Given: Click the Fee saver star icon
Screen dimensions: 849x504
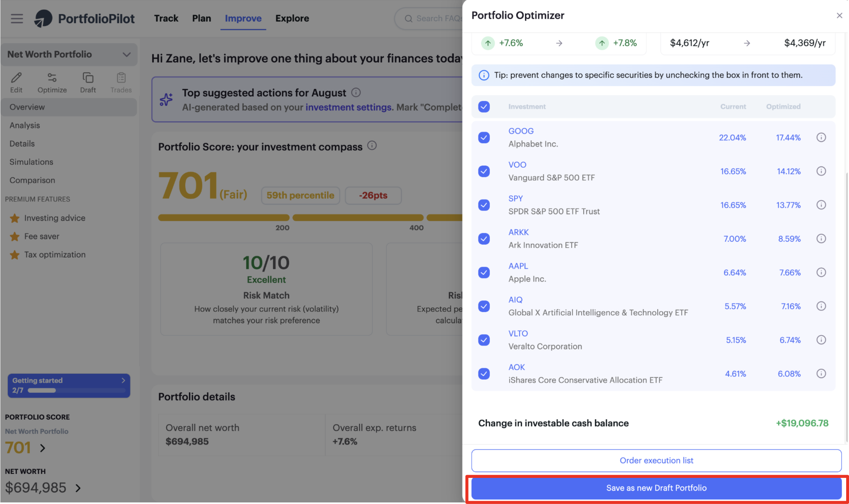Looking at the screenshot, I should 14,236.
